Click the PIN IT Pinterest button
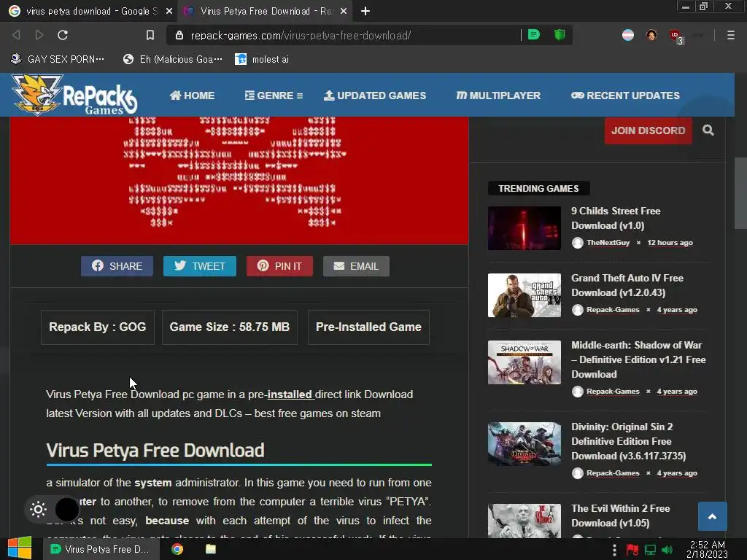This screenshot has height=560, width=747. click(279, 265)
